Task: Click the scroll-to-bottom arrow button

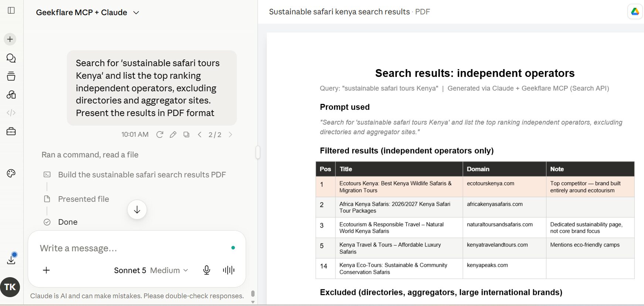Action: [137, 210]
